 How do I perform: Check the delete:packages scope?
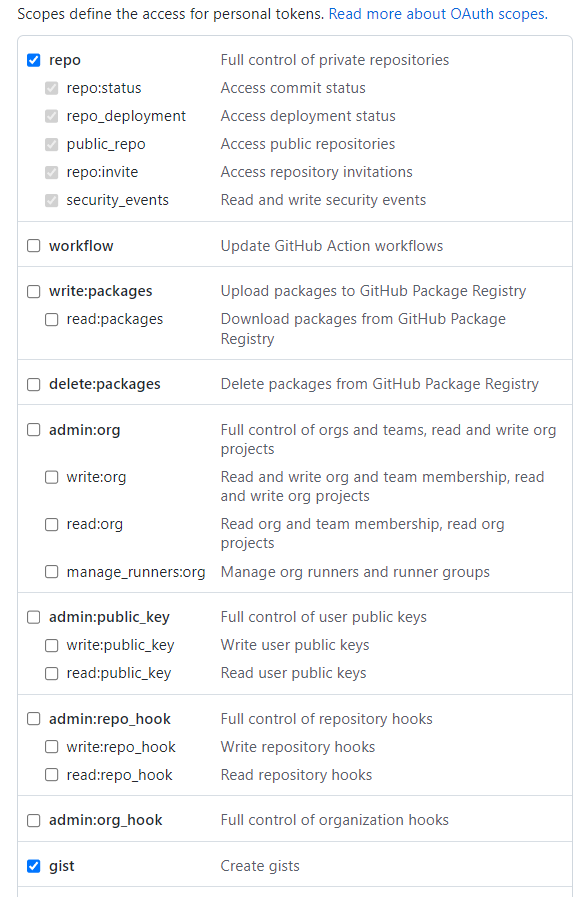[34, 384]
